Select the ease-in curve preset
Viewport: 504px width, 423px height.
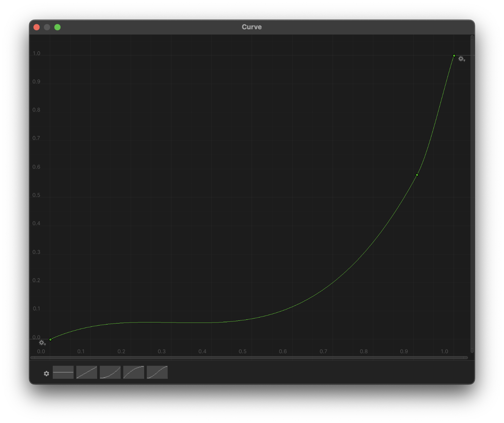(110, 372)
